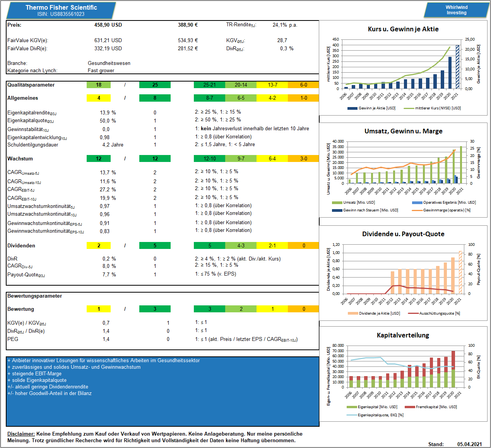
Task: Click the Whirlwind Investing logo banner
Action: tap(457, 10)
